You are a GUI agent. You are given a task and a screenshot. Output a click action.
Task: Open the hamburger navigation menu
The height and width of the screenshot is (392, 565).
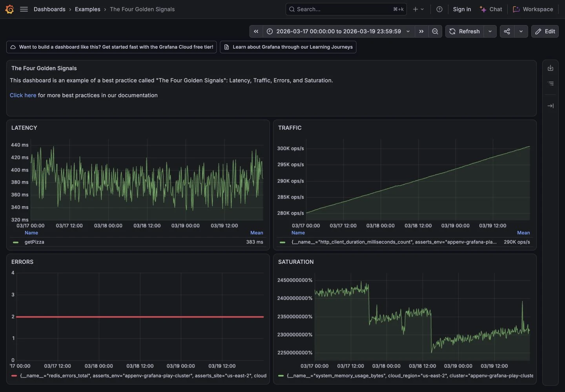[x=24, y=9]
